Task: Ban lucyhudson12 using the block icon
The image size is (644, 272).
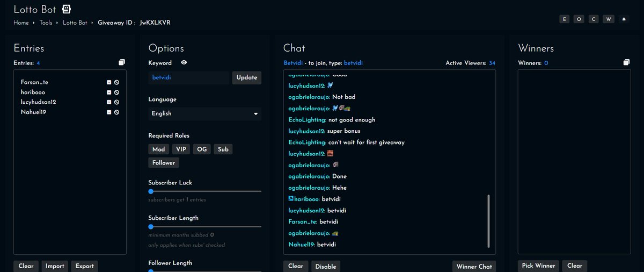Action: point(116,102)
